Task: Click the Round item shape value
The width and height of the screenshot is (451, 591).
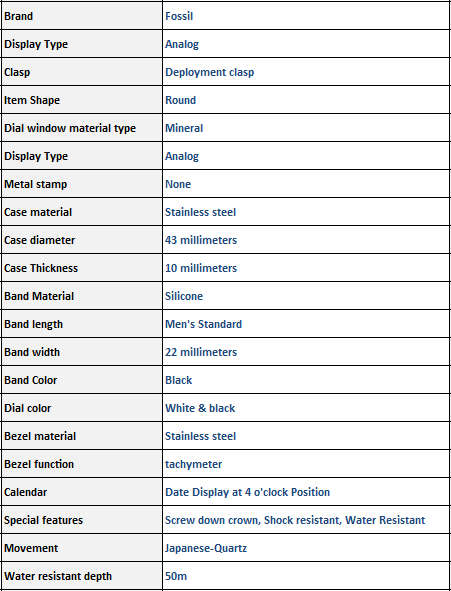Action: (180, 100)
